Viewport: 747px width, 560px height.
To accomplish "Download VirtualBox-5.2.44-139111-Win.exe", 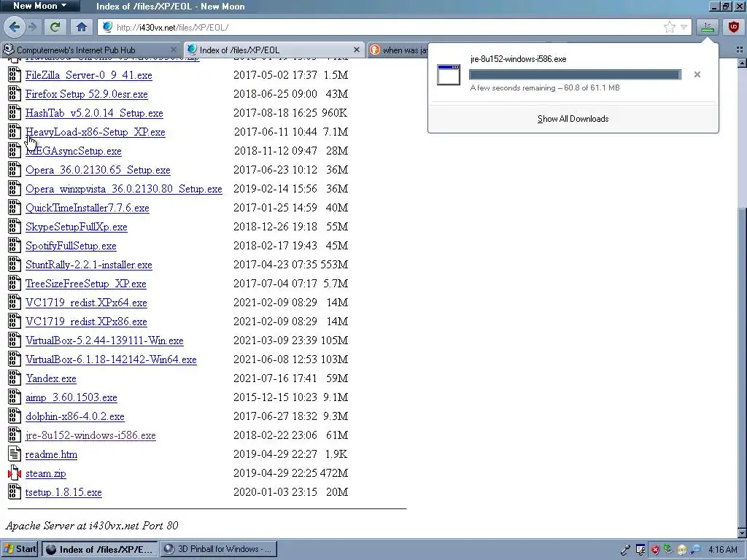I will (104, 341).
